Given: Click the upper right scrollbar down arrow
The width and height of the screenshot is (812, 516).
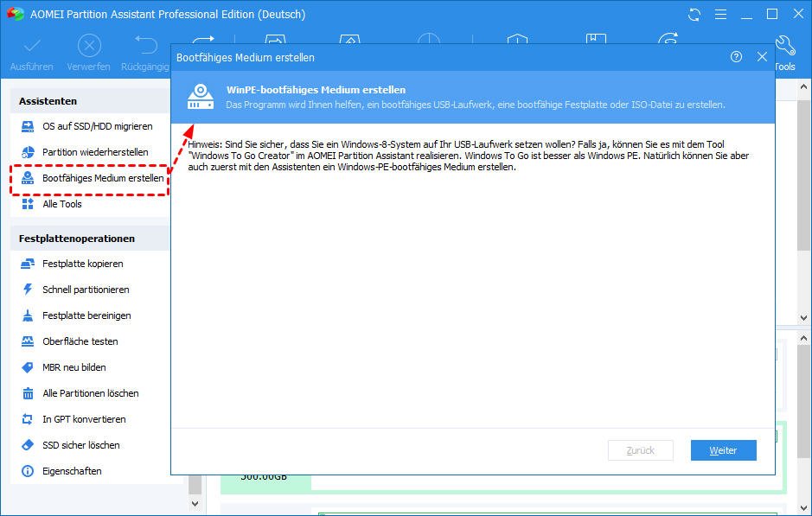Looking at the screenshot, I should (x=803, y=318).
